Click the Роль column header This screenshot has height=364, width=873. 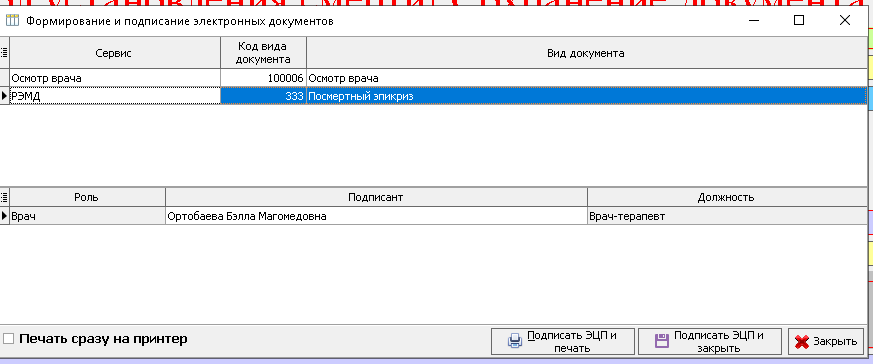87,197
